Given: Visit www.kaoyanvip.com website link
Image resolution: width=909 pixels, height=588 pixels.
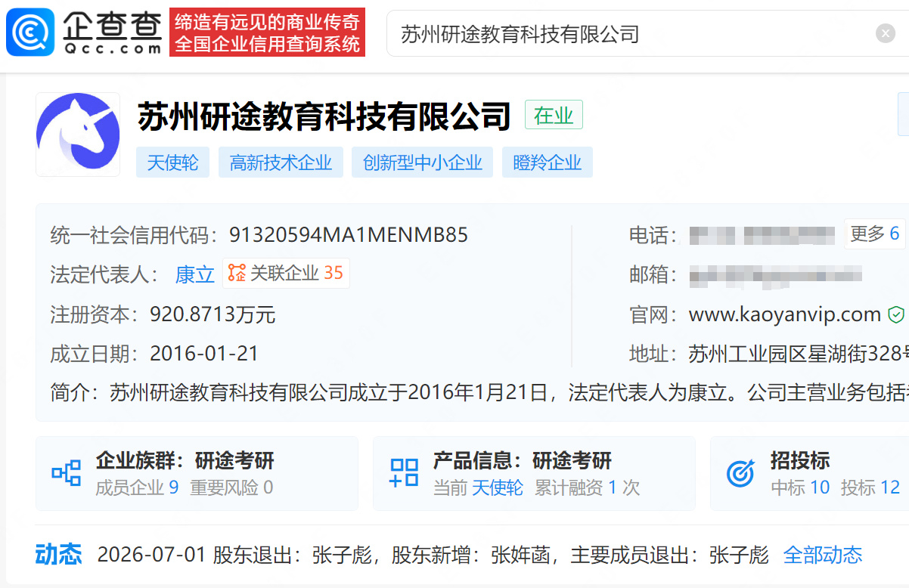Looking at the screenshot, I should pyautogui.click(x=785, y=314).
